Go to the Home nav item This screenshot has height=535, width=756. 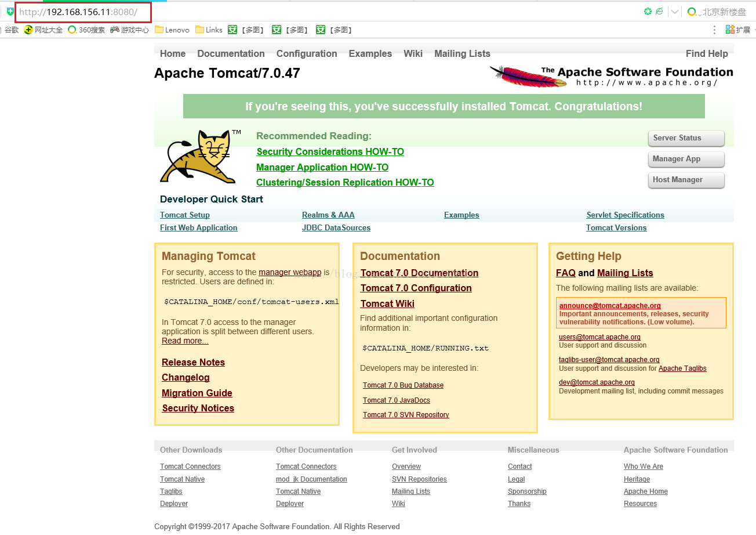[x=173, y=53]
